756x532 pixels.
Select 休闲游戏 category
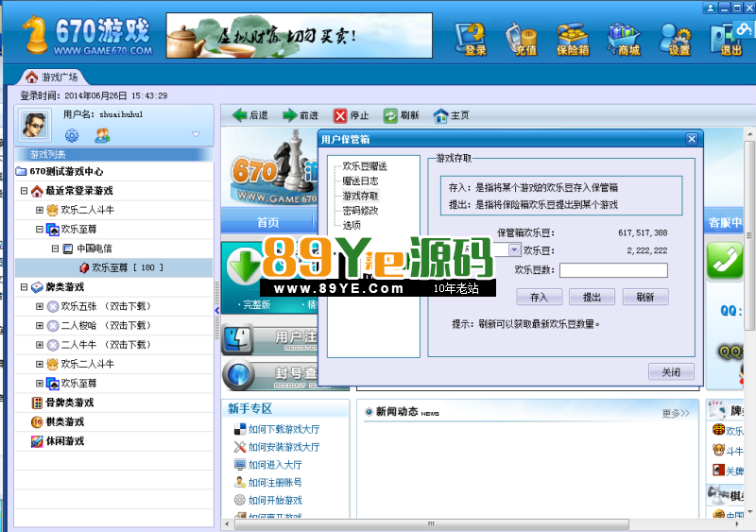58,441
